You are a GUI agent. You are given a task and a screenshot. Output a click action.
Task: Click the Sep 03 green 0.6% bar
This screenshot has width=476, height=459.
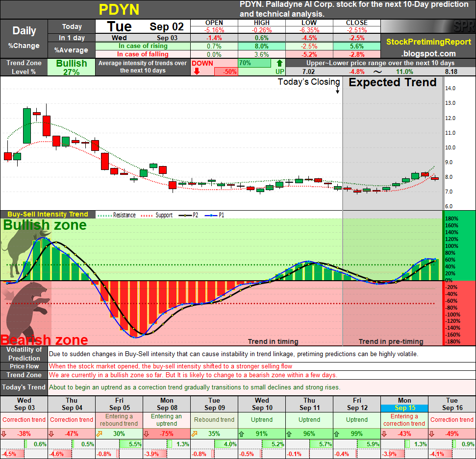26,444
